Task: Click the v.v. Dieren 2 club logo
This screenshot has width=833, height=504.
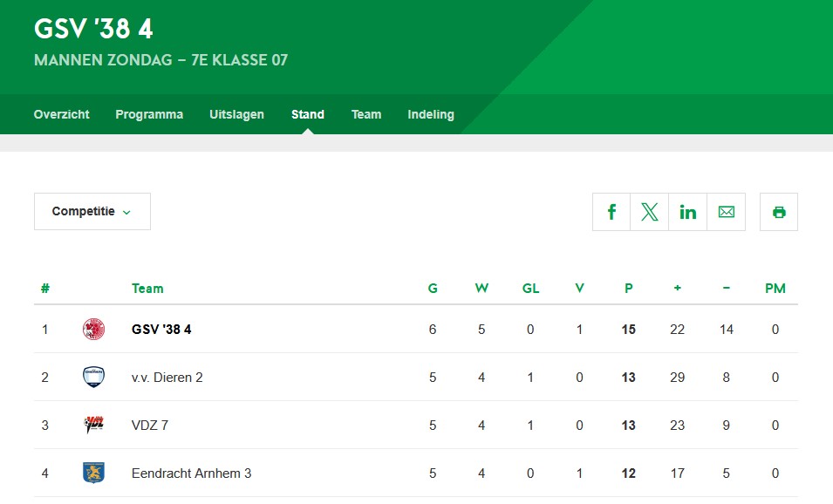Action: click(x=93, y=378)
